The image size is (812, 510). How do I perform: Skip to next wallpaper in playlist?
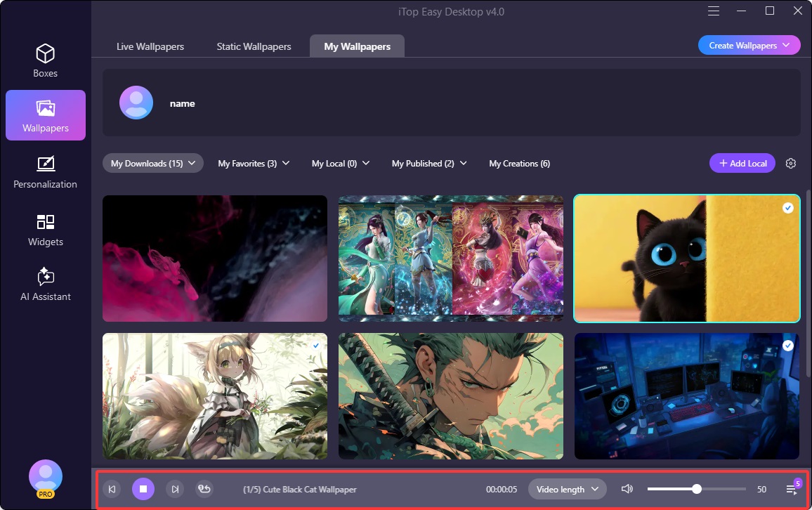click(x=176, y=489)
